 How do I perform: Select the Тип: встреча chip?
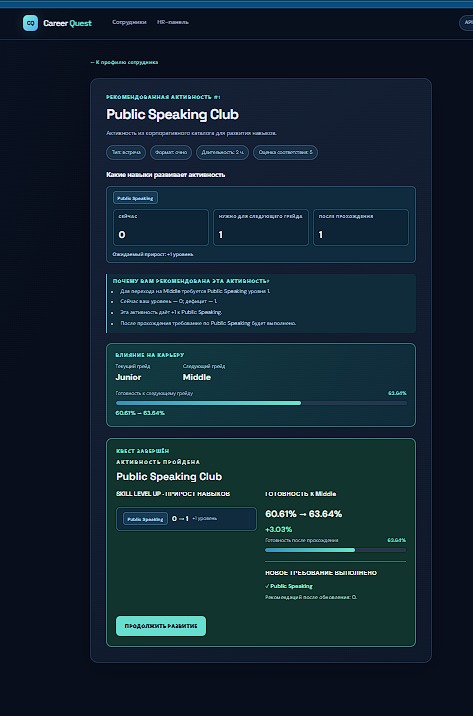(126, 153)
